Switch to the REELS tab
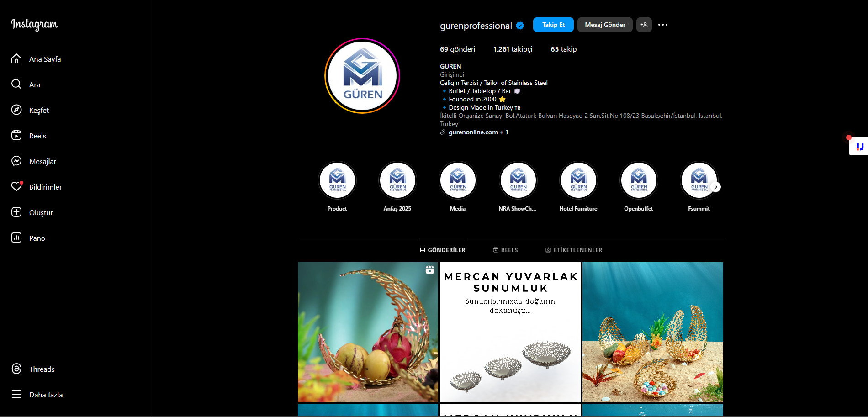Screen dimensions: 868x417 [x=505, y=250]
